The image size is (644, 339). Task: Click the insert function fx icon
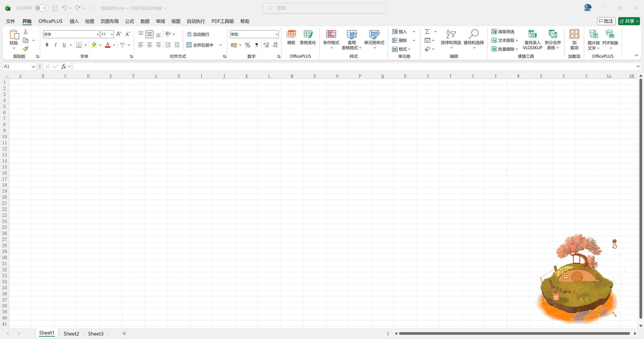63,66
